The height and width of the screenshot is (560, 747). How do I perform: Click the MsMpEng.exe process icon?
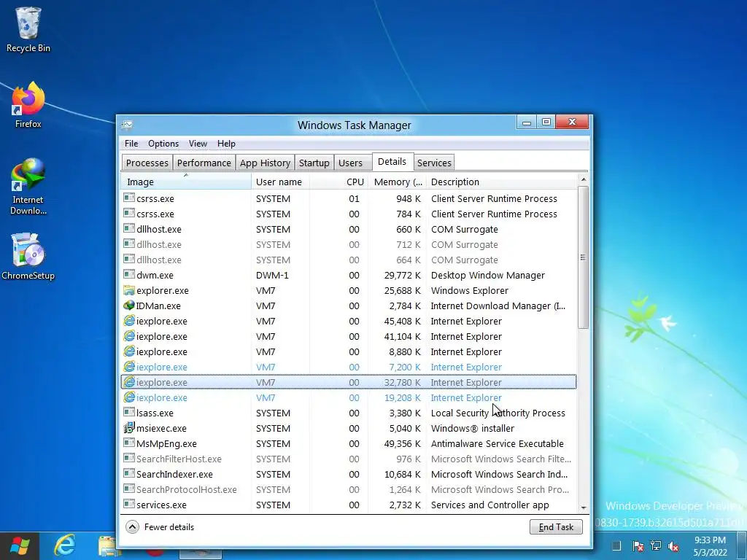tap(128, 443)
